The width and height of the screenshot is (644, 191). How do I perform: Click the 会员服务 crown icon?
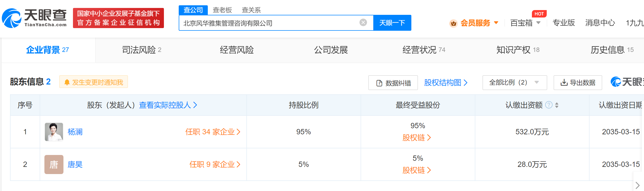coord(454,23)
